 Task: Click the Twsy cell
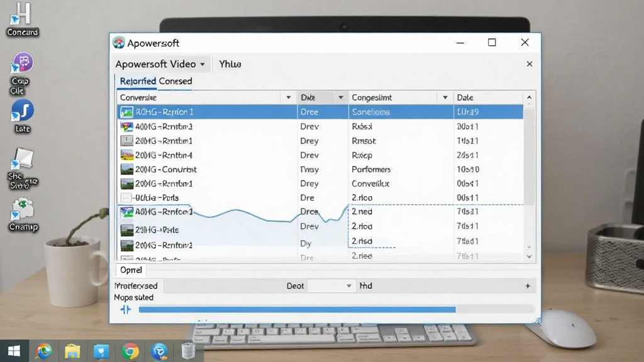pyautogui.click(x=309, y=169)
